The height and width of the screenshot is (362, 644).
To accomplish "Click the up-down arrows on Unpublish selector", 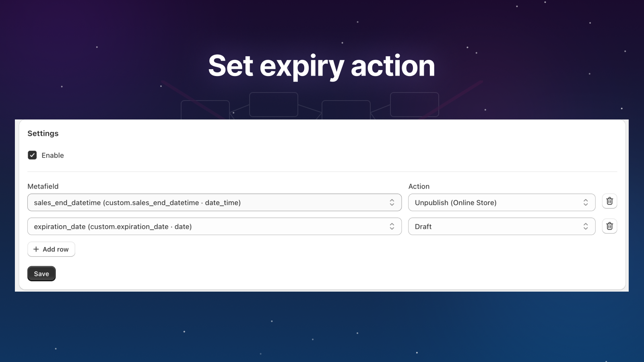I will pyautogui.click(x=586, y=203).
